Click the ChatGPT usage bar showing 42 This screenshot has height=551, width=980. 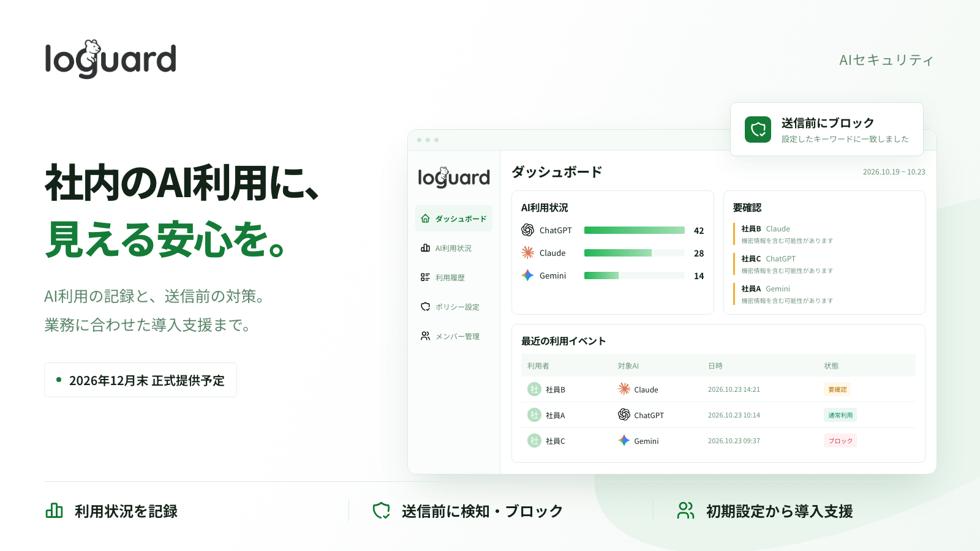(635, 230)
